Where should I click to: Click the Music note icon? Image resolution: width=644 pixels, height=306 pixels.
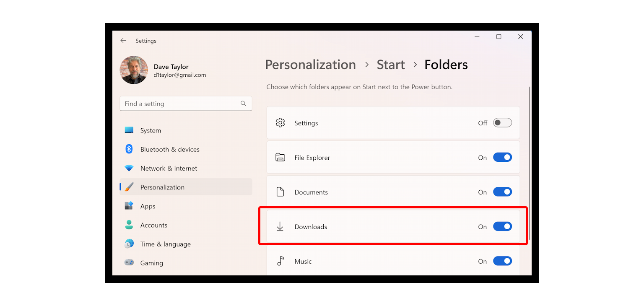pyautogui.click(x=280, y=261)
